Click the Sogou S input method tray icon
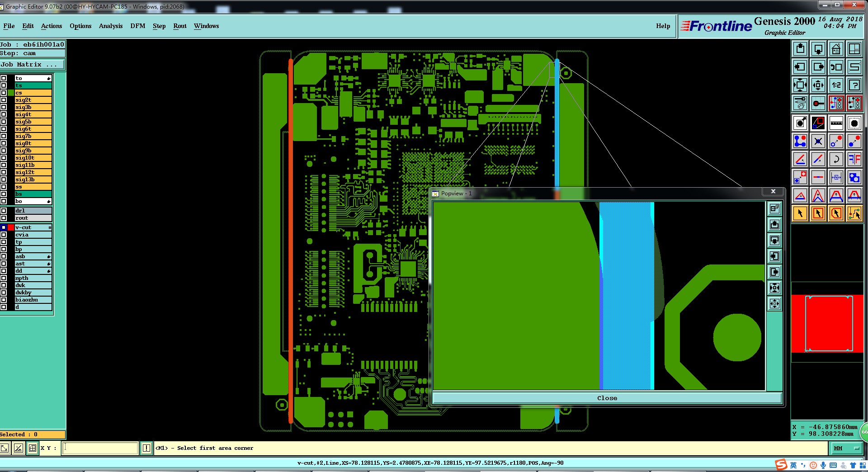 (x=781, y=465)
